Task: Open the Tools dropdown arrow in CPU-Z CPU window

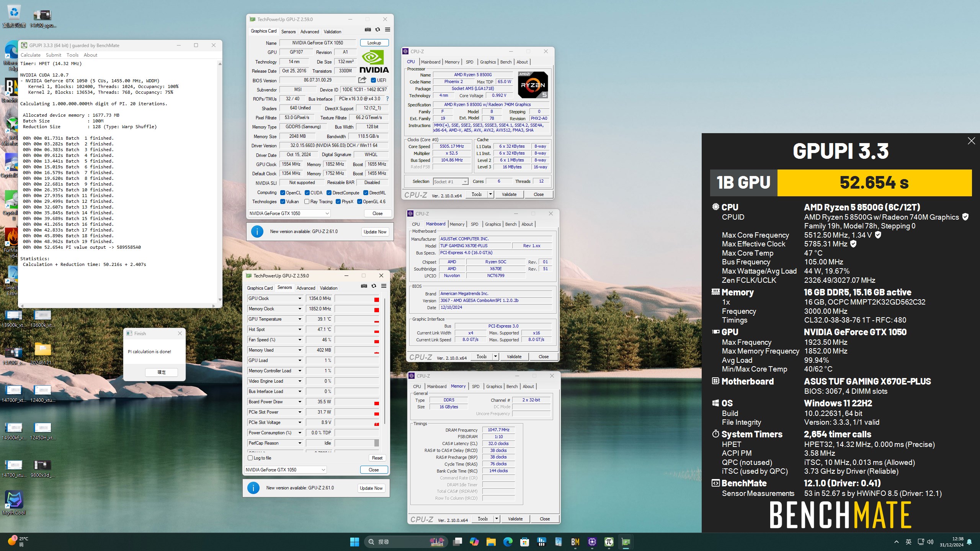Action: click(490, 194)
